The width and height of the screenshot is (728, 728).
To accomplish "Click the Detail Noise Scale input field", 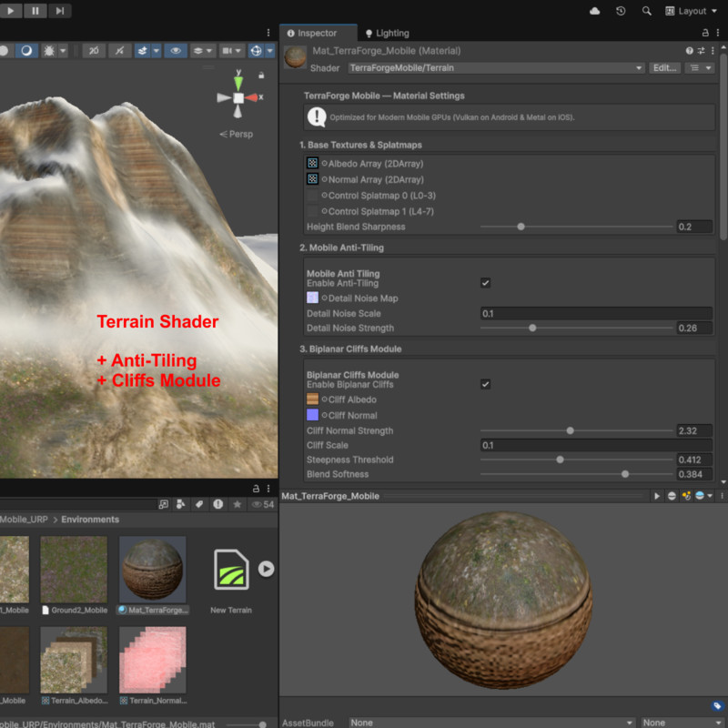I will 596,313.
